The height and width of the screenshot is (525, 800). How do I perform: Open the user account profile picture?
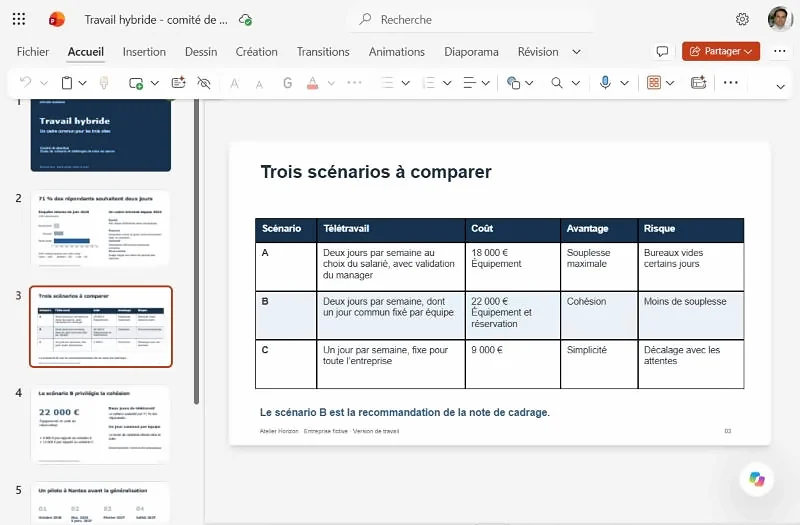point(780,19)
